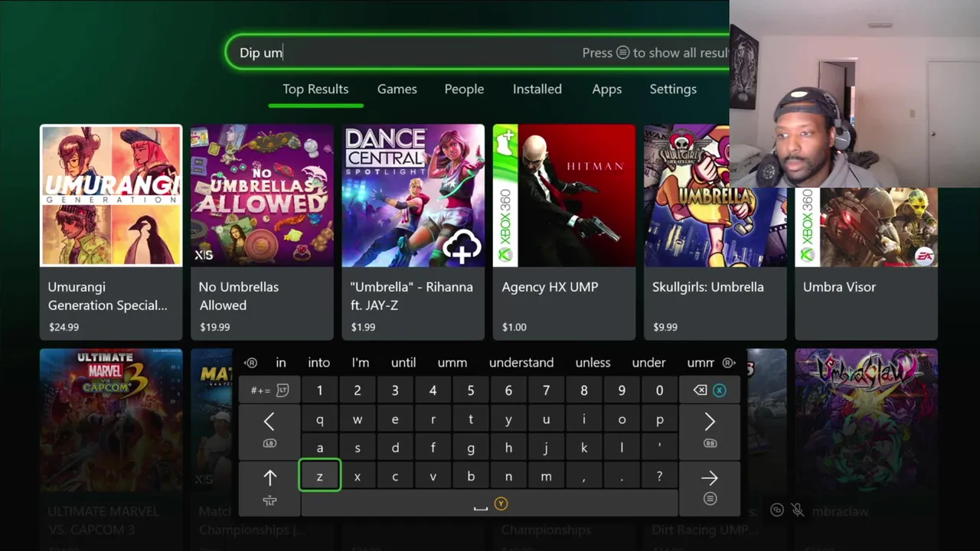Viewport: 980px width, 551px height.
Task: Tap the b key on the keyboard
Action: (x=470, y=476)
